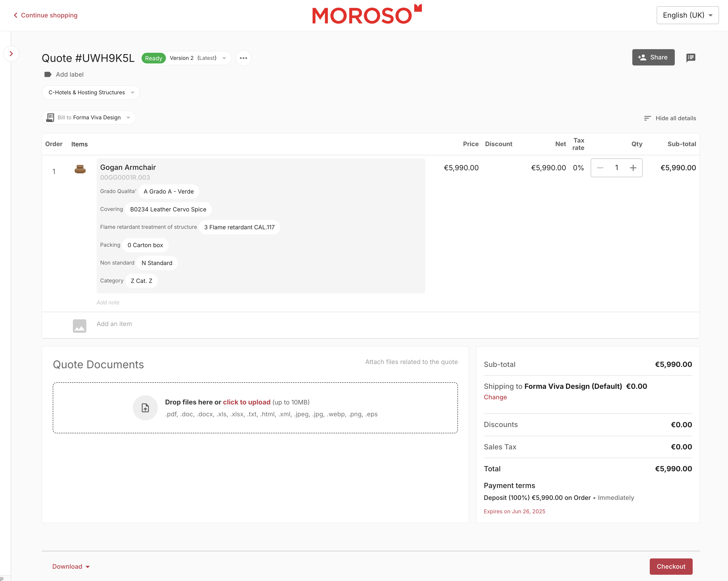
Task: Decrease quantity with the minus button
Action: [x=600, y=168]
